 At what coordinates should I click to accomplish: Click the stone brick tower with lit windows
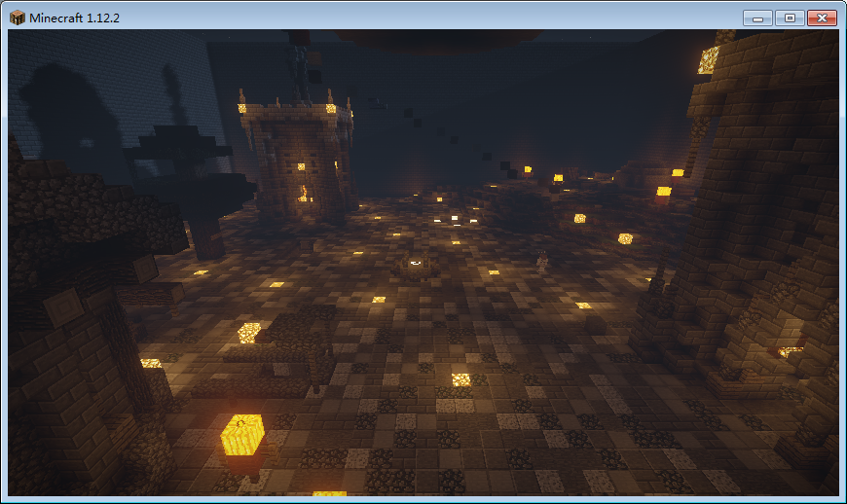(x=298, y=156)
